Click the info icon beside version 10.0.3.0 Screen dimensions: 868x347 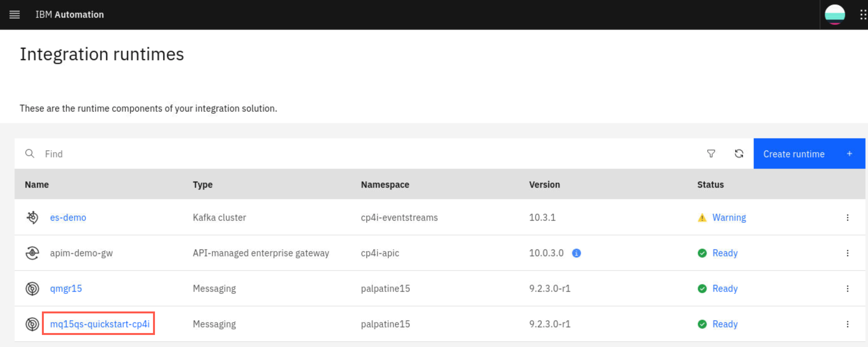[577, 253]
